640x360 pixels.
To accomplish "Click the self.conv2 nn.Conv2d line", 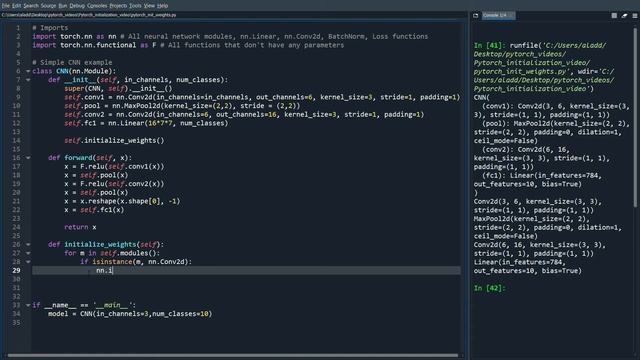I will click(x=244, y=114).
